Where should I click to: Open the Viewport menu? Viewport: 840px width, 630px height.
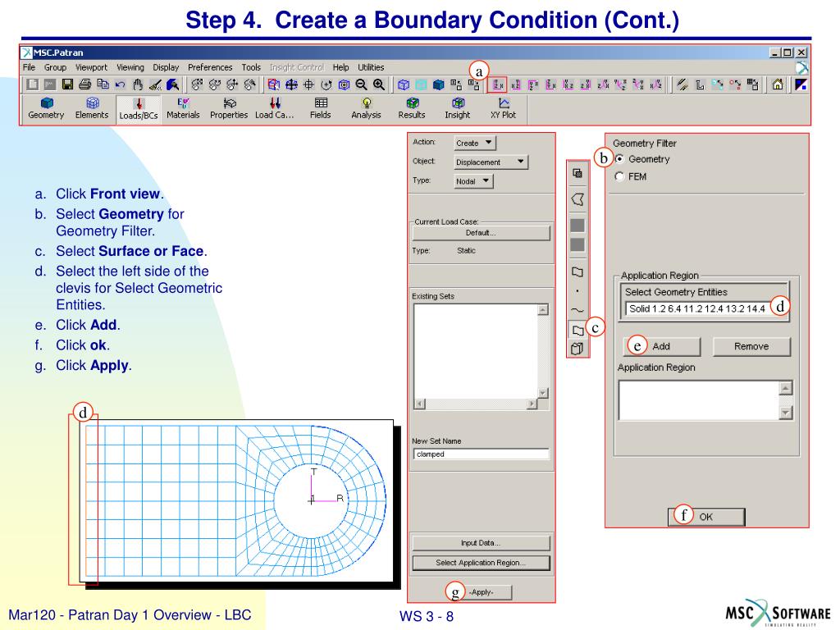[91, 67]
